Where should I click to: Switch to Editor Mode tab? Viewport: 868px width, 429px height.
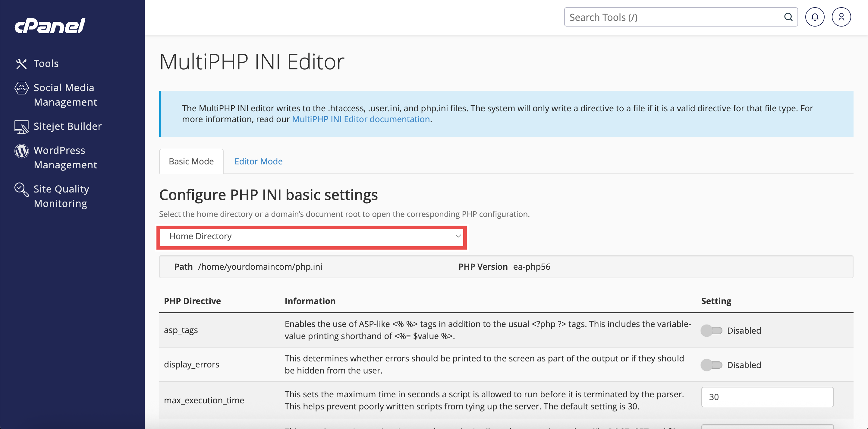tap(258, 161)
